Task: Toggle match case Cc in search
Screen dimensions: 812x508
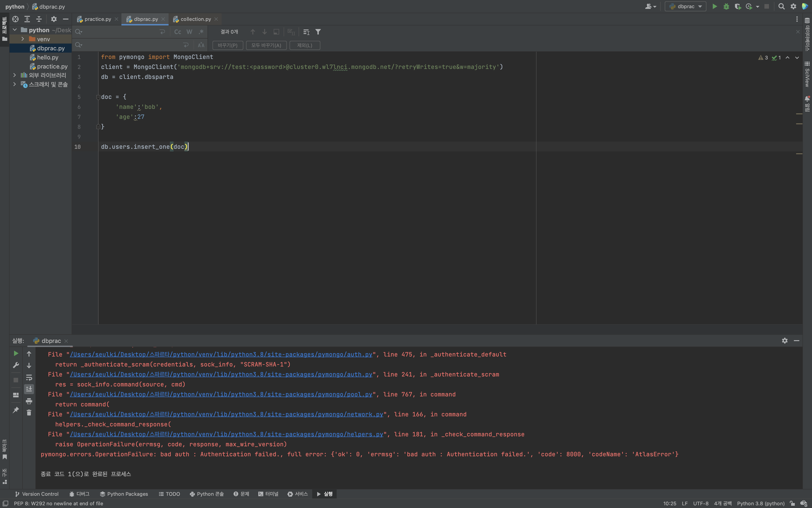Action: (x=177, y=32)
